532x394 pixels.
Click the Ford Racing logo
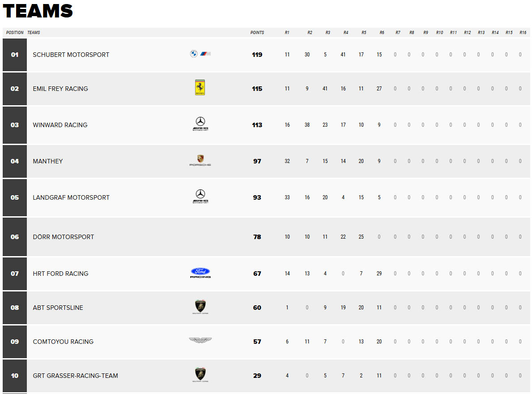(x=200, y=273)
